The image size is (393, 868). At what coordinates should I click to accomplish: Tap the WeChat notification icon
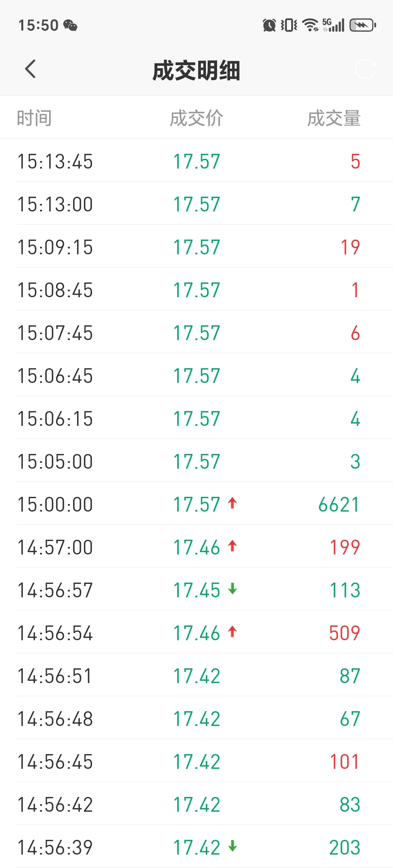tap(70, 25)
